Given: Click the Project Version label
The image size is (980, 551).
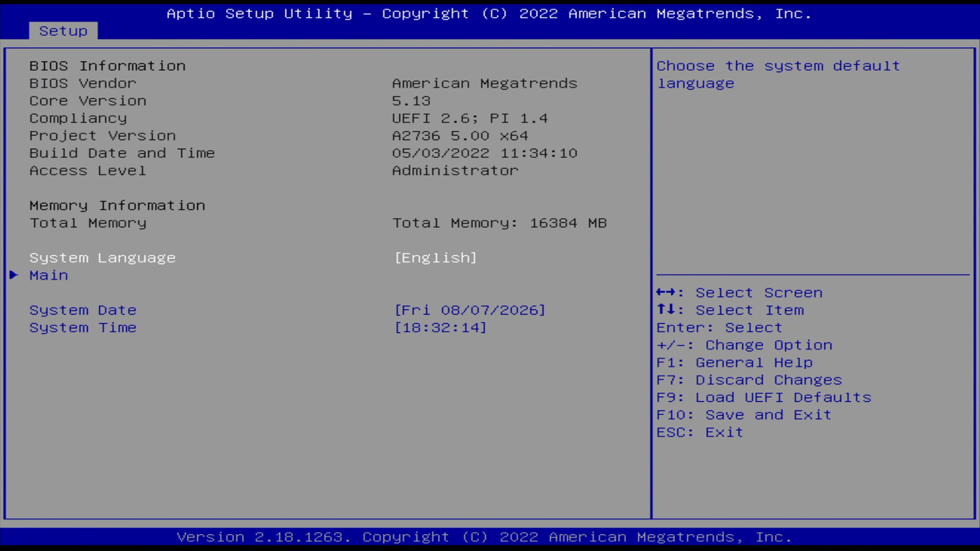Looking at the screenshot, I should (x=103, y=136).
